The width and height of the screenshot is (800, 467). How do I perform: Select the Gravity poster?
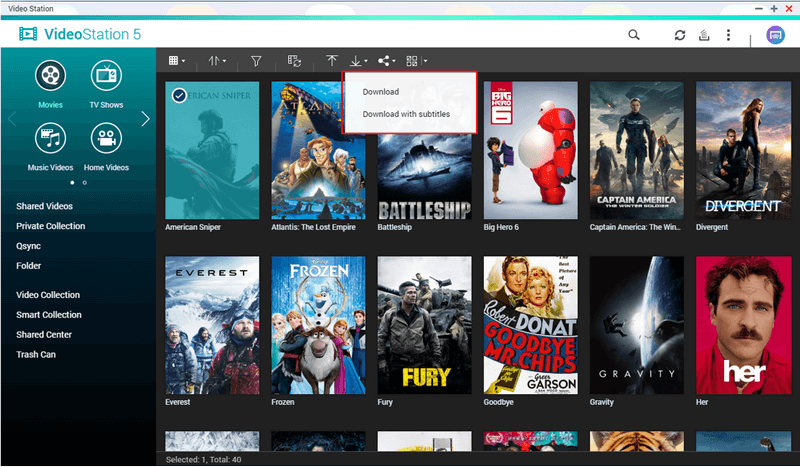click(637, 325)
